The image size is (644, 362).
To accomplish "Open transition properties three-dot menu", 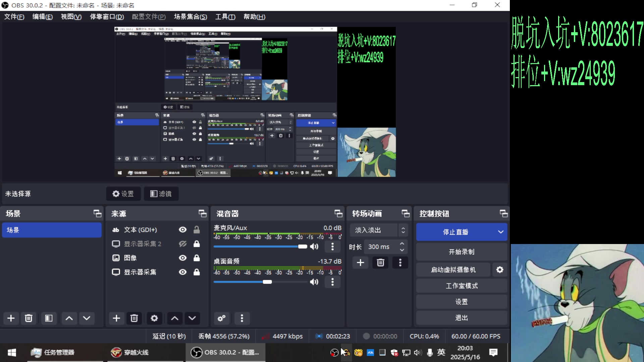I will [400, 262].
